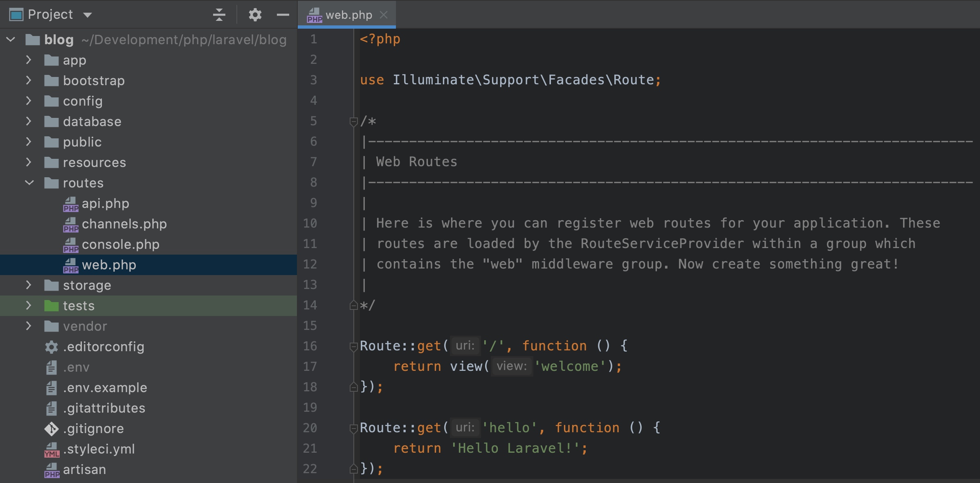The image size is (980, 483).
Task: Click the Illuminate\Support\Facades\Route import
Action: tap(523, 80)
